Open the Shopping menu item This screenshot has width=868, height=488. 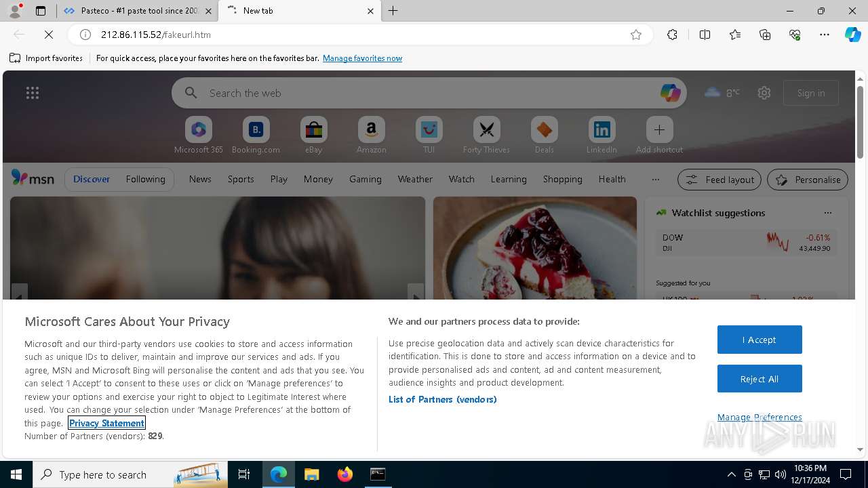click(563, 179)
